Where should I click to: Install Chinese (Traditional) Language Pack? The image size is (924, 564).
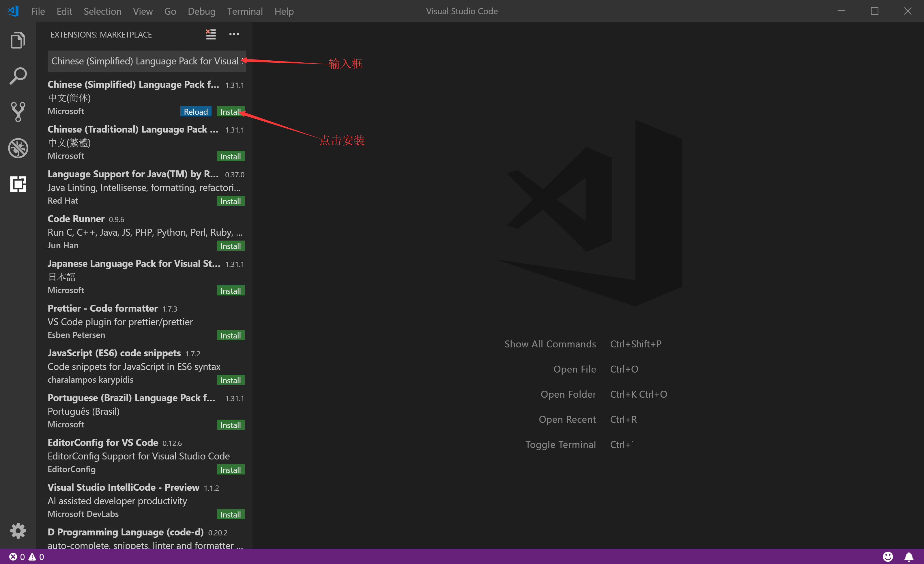tap(231, 156)
